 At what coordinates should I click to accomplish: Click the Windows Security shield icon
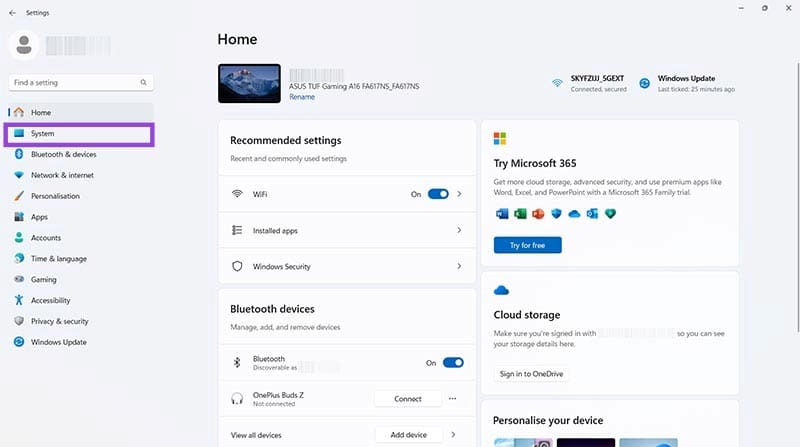point(237,266)
